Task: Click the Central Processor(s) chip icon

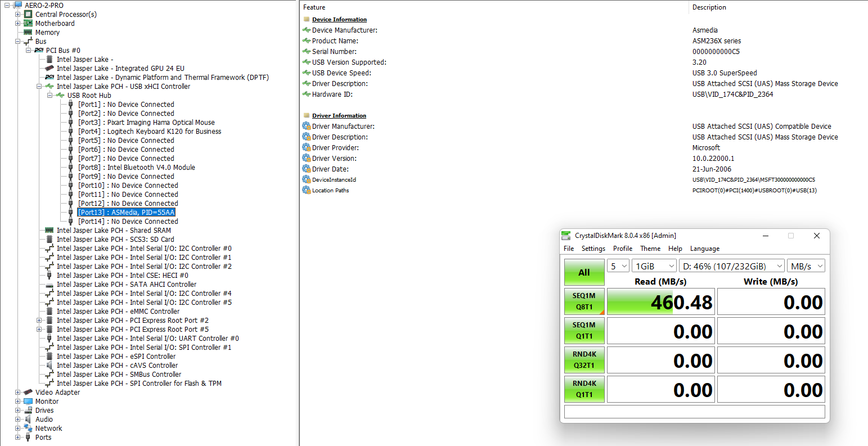Action: (x=28, y=14)
